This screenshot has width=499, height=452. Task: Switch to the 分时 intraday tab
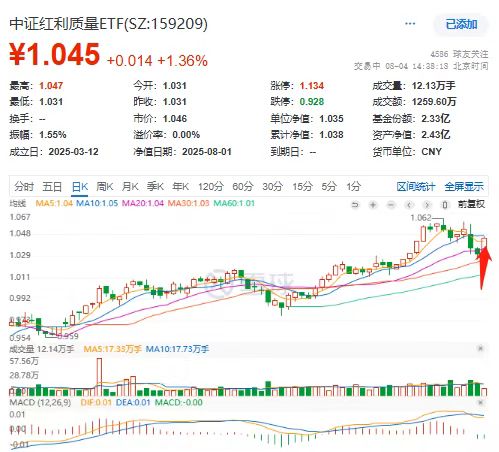(24, 186)
